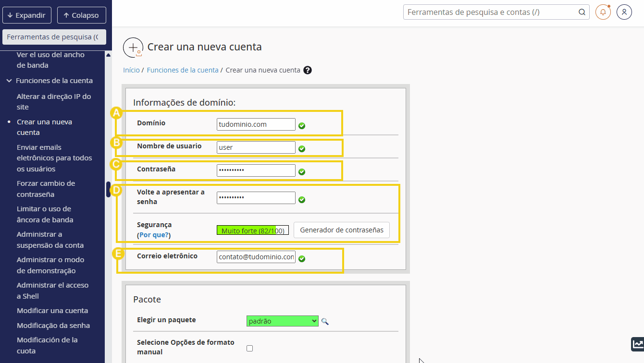The height and width of the screenshot is (363, 644).
Task: Open Modificar una cuenta in sidebar
Action: (52, 311)
